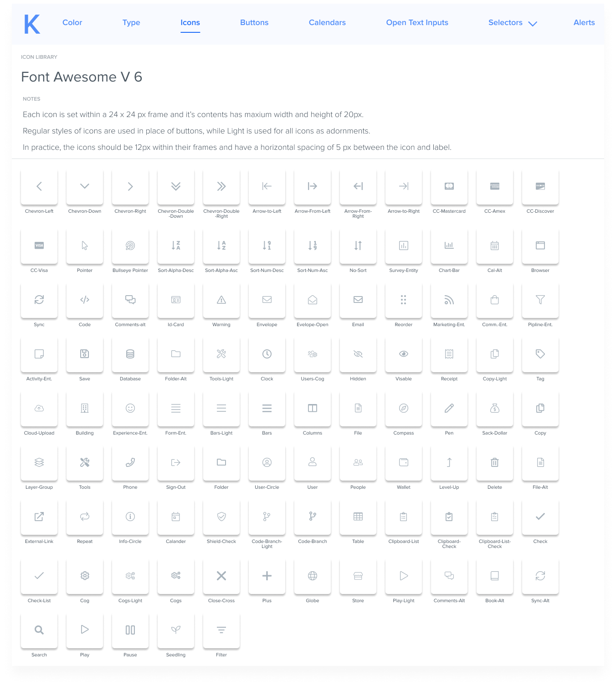Click the Chevron-Down icon tile
The height and width of the screenshot is (686, 616).
click(85, 186)
